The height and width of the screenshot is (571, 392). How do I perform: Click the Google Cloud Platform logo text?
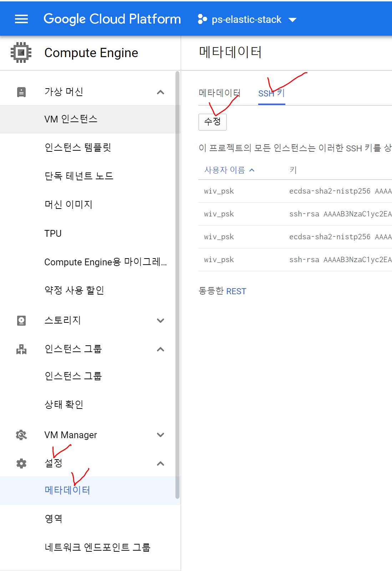[112, 19]
